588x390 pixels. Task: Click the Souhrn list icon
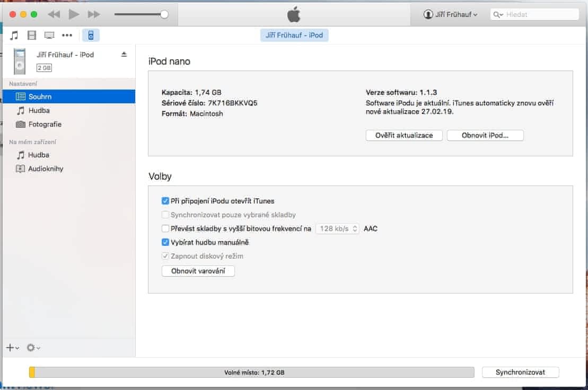[21, 96]
